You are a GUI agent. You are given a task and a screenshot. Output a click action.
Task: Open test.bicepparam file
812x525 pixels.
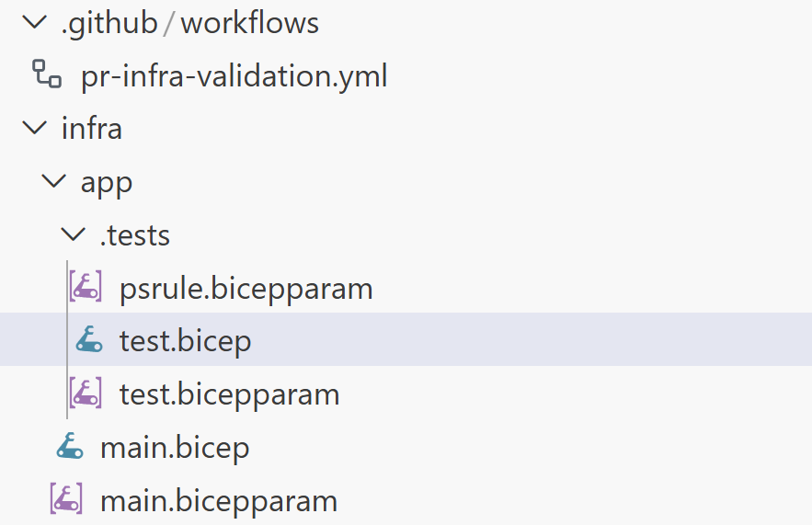(229, 395)
